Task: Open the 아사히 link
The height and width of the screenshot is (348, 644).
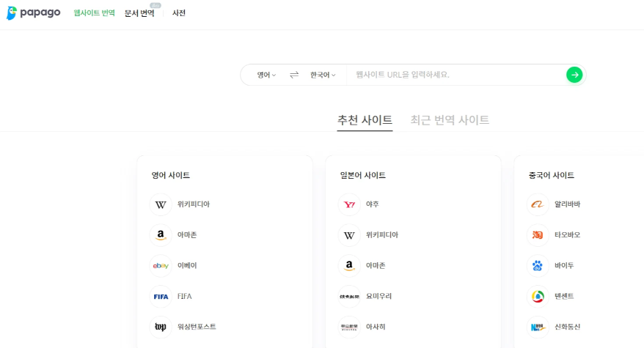Action: pos(376,327)
